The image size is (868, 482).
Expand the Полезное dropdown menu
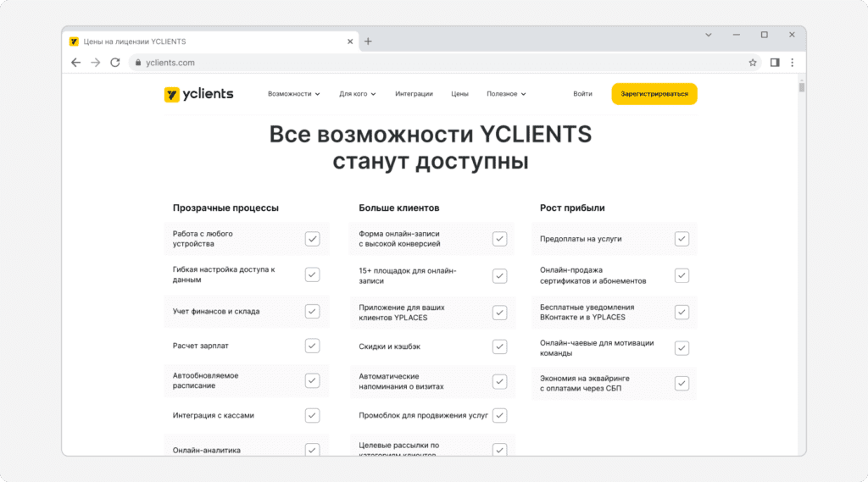[506, 94]
